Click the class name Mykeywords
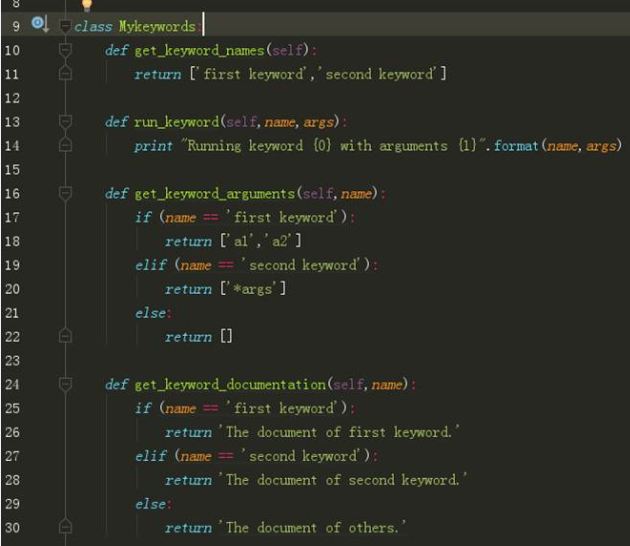This screenshot has height=546, width=630. (157, 27)
